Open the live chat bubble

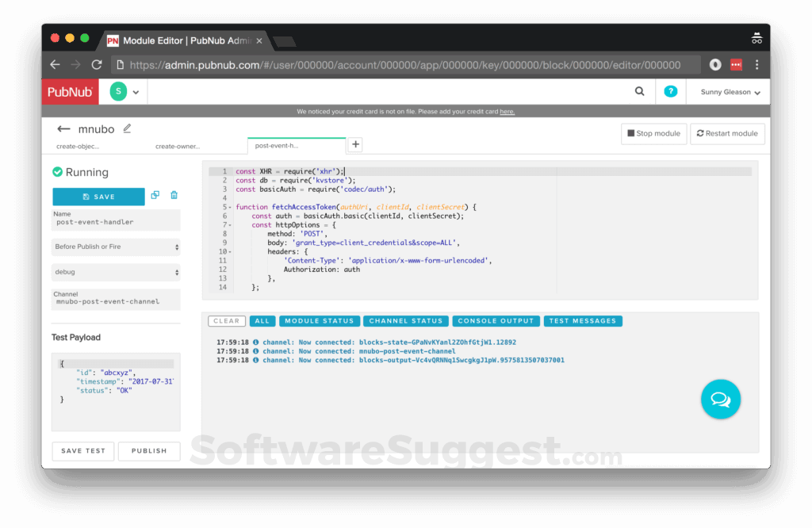(x=720, y=400)
